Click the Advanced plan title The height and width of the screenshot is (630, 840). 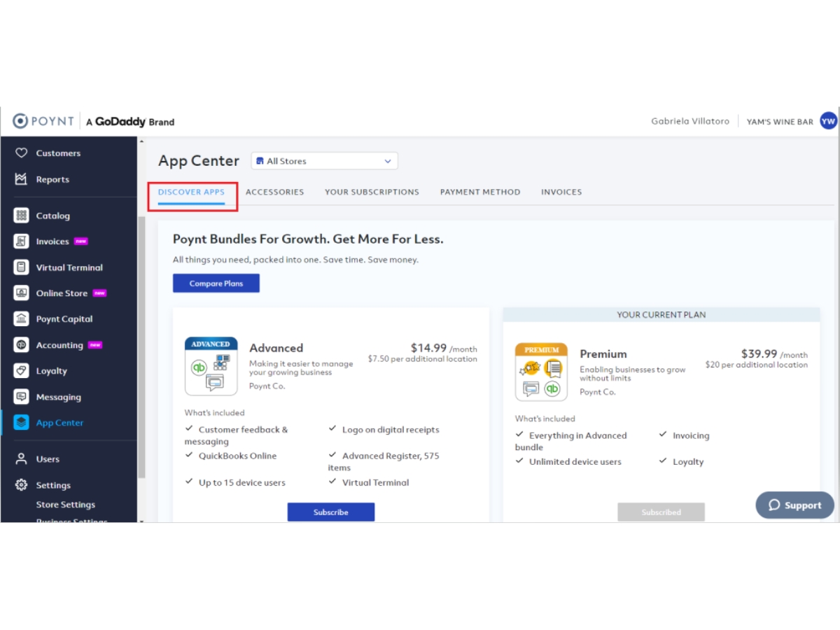(276, 348)
